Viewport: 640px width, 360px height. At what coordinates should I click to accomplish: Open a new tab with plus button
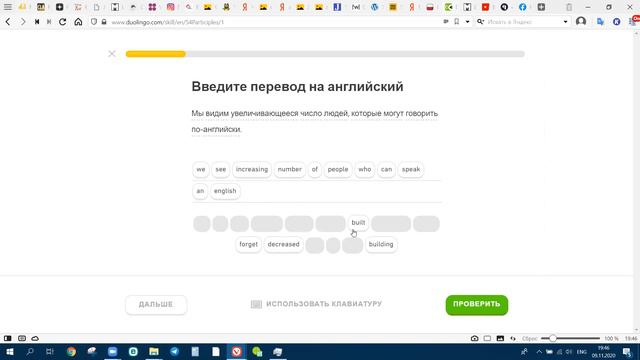(x=541, y=7)
